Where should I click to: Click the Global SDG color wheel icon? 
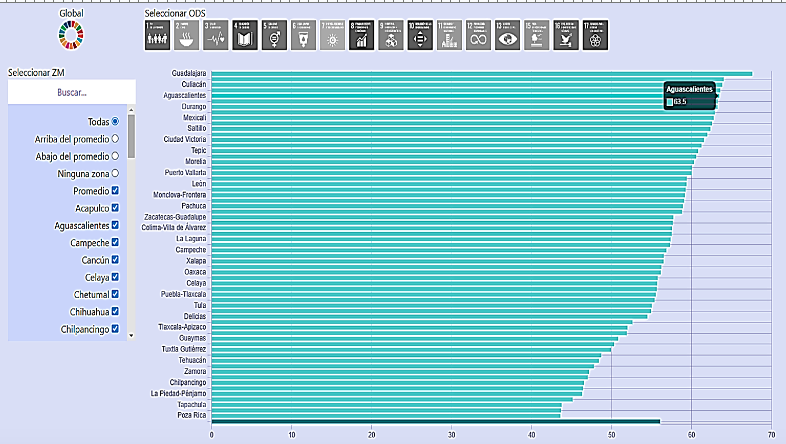pos(71,35)
